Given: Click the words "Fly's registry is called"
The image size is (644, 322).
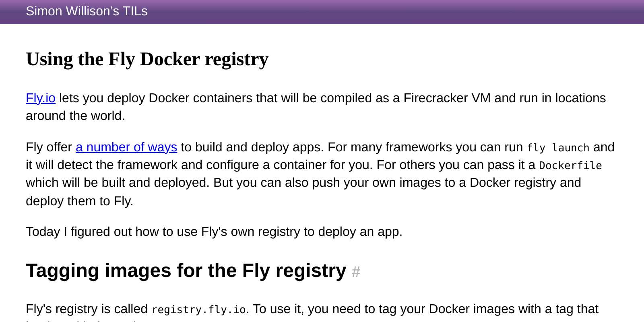Looking at the screenshot, I should pyautogui.click(x=87, y=309).
